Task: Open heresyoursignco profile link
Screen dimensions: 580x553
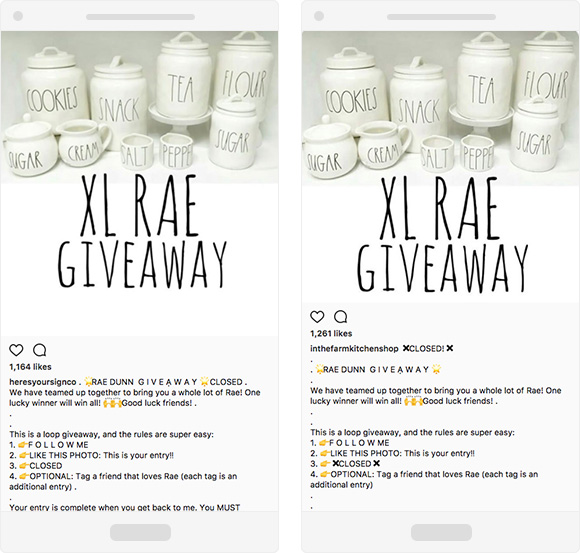Action: [43, 382]
